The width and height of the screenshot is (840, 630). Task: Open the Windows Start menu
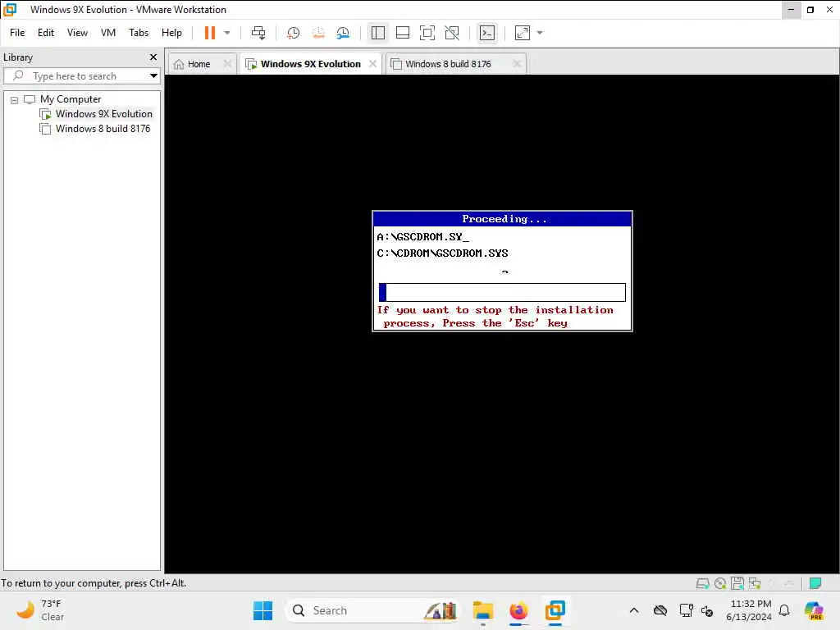[x=262, y=610]
